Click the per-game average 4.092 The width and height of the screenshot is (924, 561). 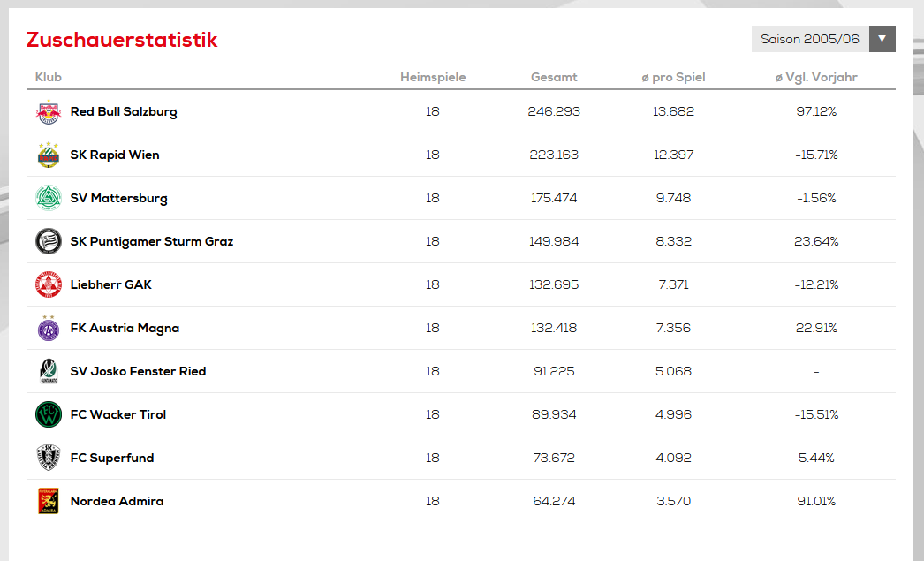click(x=673, y=458)
